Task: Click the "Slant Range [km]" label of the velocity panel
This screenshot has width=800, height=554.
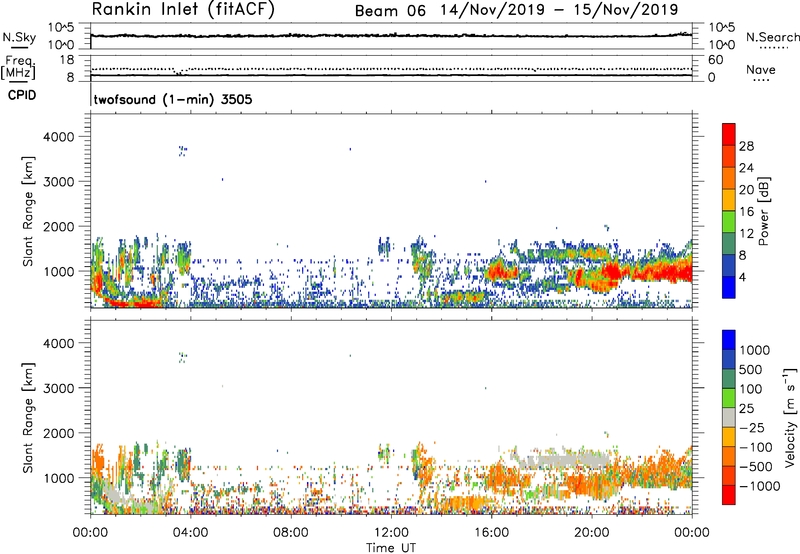Action: point(28,417)
